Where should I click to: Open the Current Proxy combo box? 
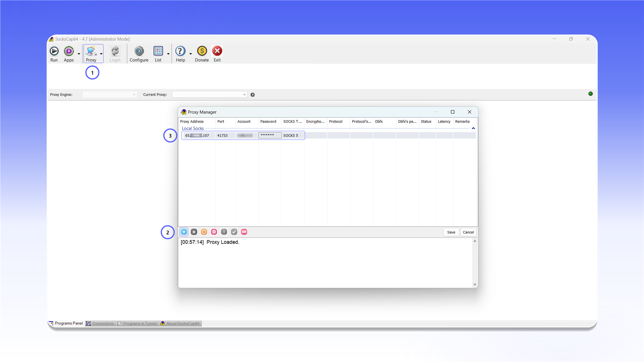(210, 95)
